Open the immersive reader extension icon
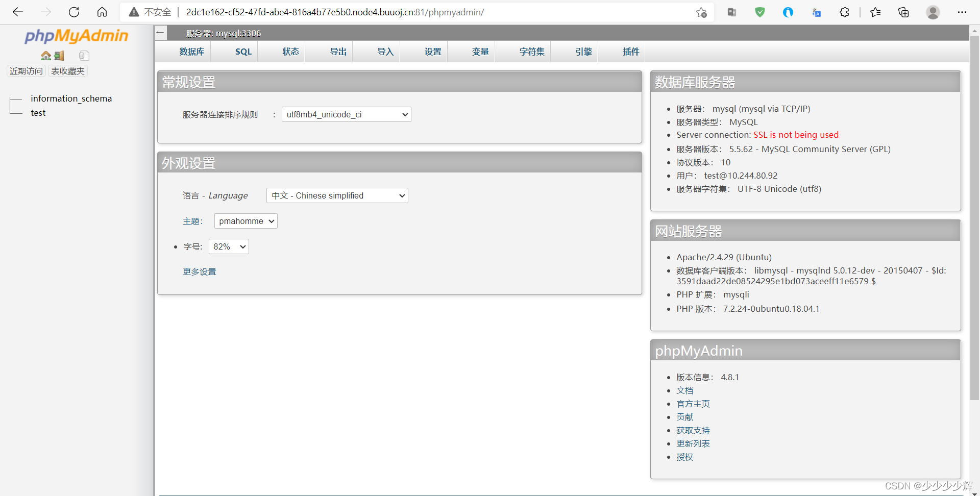This screenshot has width=980, height=496. point(732,12)
